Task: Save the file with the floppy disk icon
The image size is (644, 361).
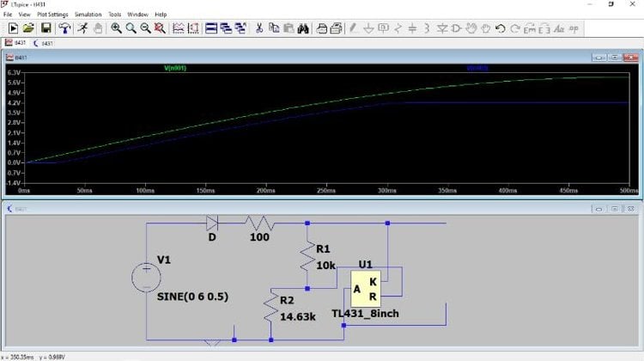Action: tap(46, 28)
